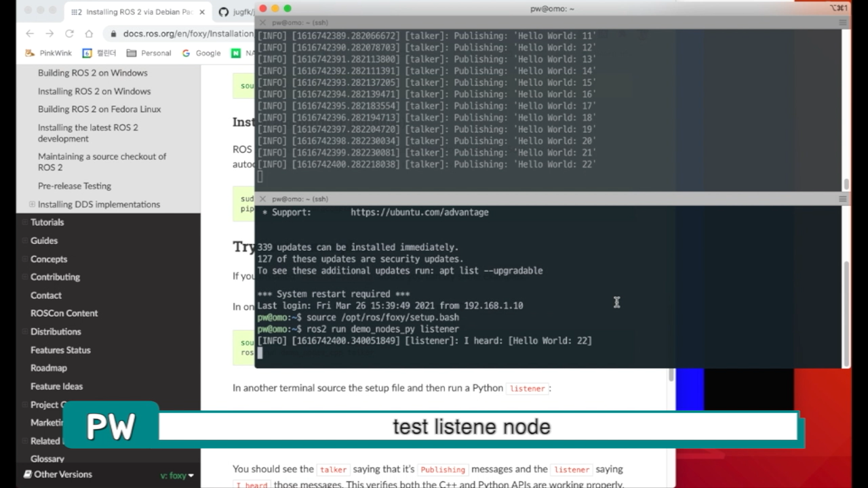Screen dimensions: 868x488
Task: Open Pre-release Testing page
Action: (75, 186)
